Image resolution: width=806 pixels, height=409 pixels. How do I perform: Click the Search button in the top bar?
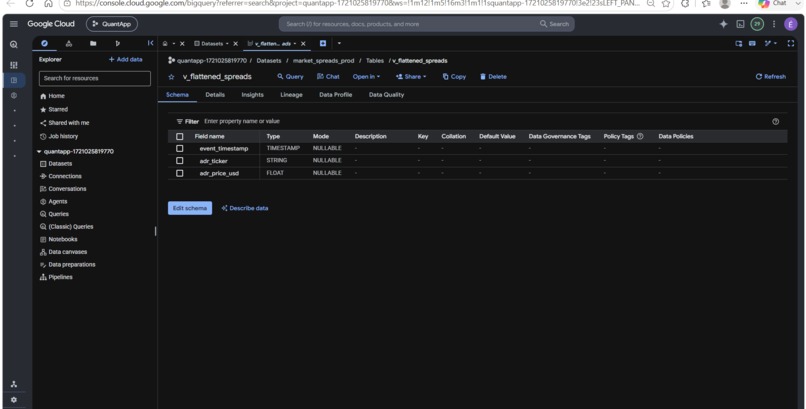click(x=554, y=24)
